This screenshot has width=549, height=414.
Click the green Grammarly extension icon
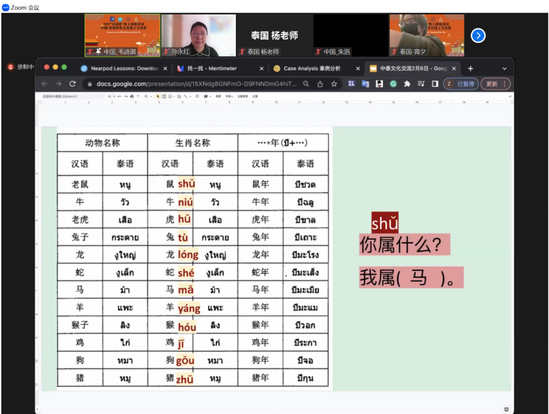pyautogui.click(x=393, y=84)
